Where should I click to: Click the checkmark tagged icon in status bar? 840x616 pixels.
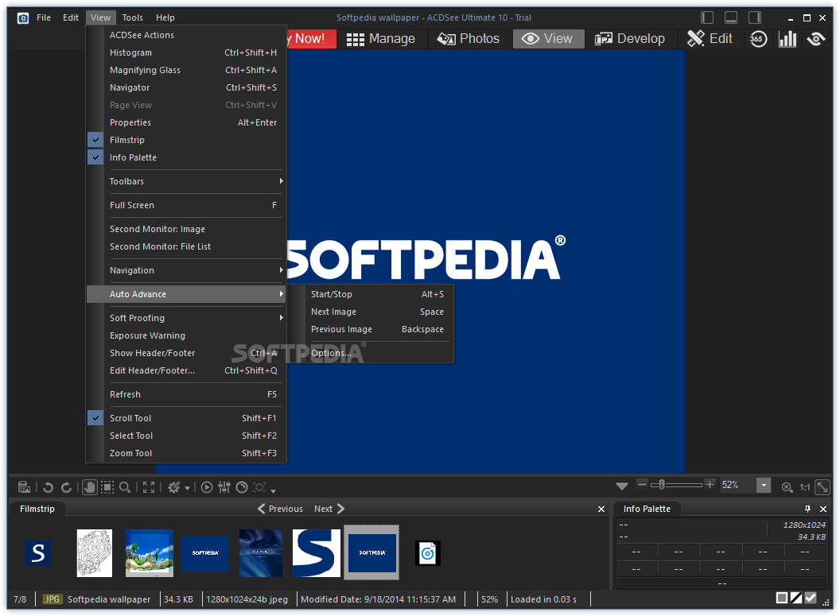[811, 598]
